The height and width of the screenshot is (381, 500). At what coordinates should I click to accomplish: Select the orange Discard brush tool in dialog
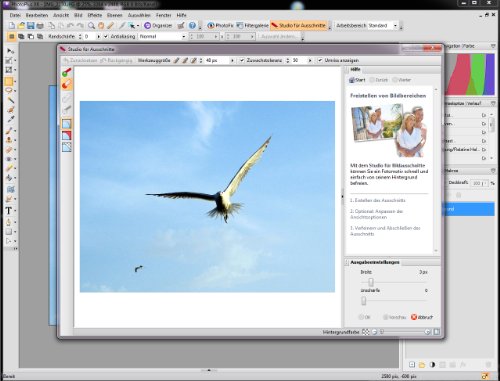click(67, 84)
